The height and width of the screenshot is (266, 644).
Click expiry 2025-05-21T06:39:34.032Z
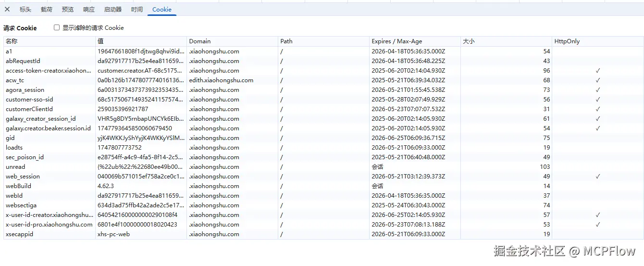click(409, 80)
